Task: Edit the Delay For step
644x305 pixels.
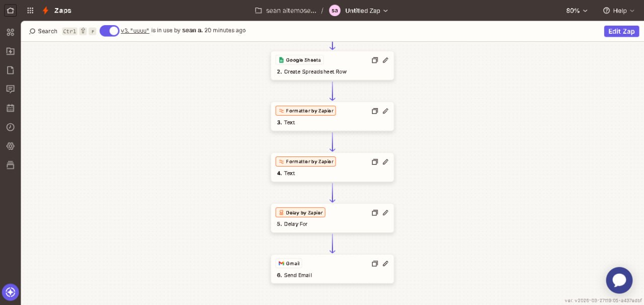Action: click(x=385, y=213)
